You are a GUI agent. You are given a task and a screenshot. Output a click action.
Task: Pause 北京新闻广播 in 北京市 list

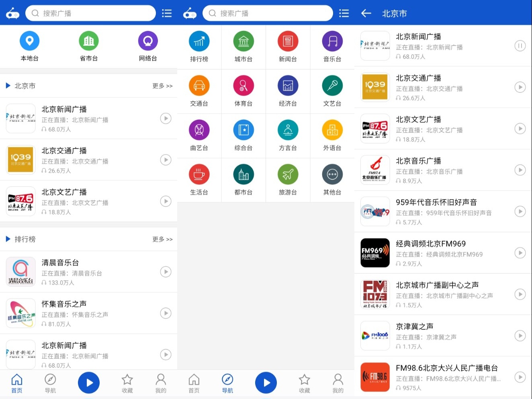tap(520, 46)
